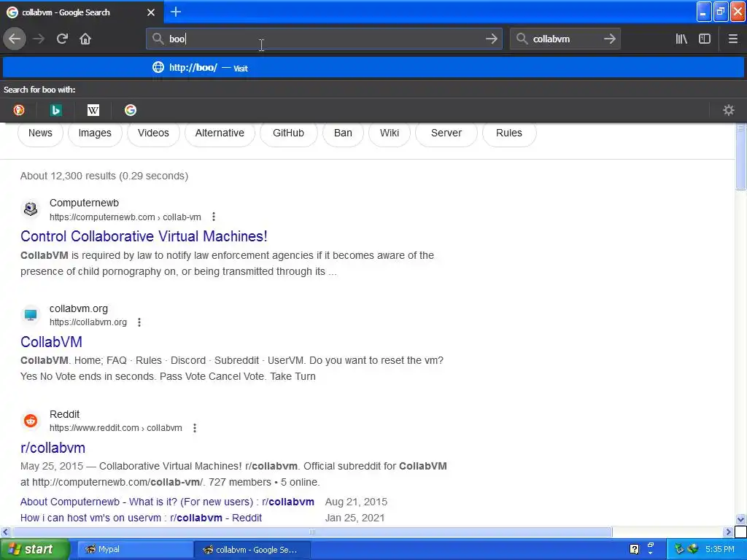Open the Windows start menu

pos(35,550)
